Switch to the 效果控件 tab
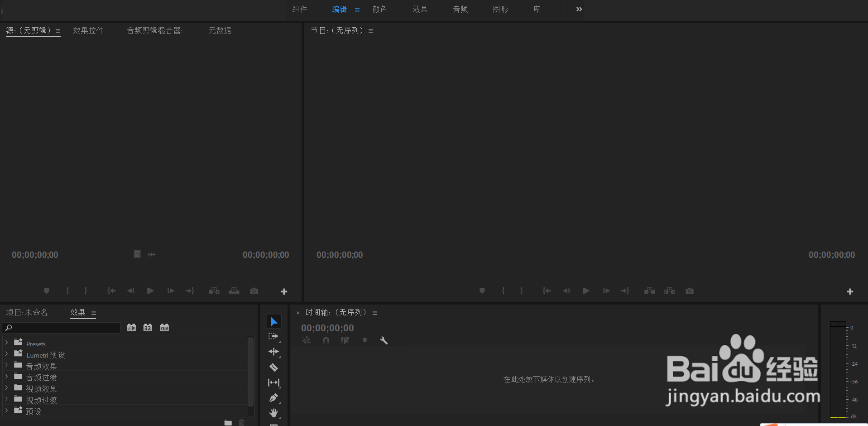This screenshot has width=868, height=426. [x=88, y=30]
